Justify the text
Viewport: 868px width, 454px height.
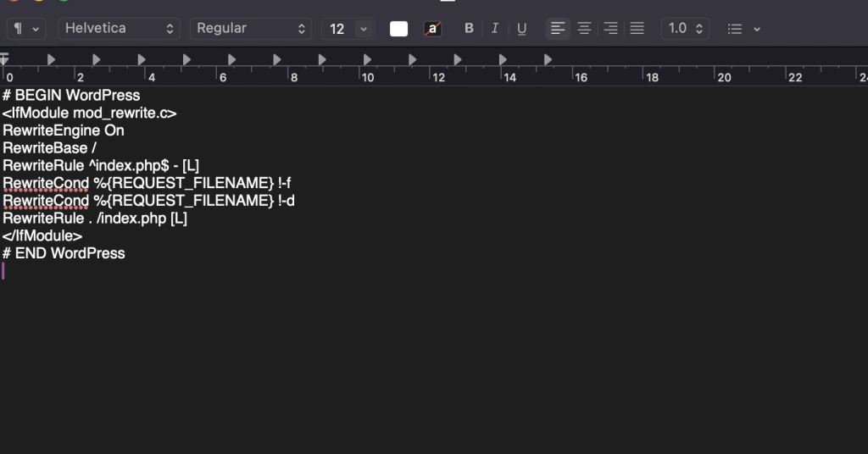tap(637, 29)
